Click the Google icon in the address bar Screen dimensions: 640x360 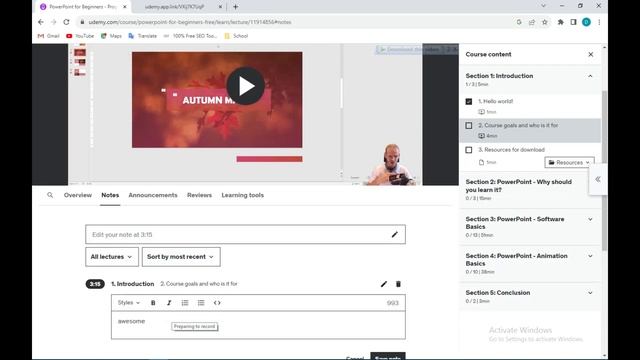point(519,22)
